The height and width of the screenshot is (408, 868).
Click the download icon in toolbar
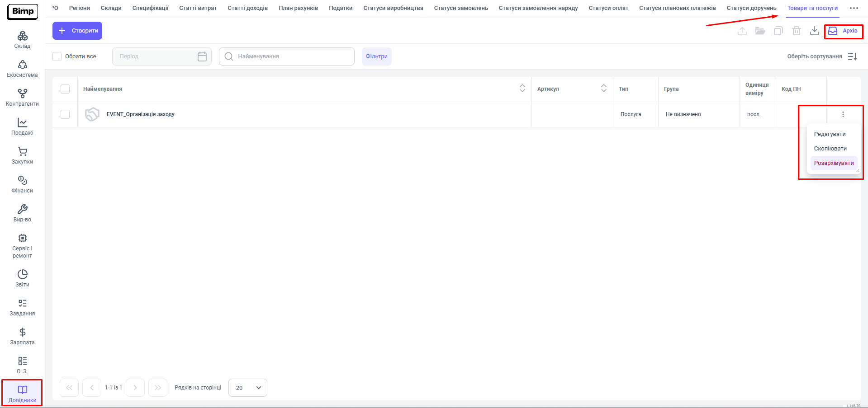pyautogui.click(x=814, y=31)
